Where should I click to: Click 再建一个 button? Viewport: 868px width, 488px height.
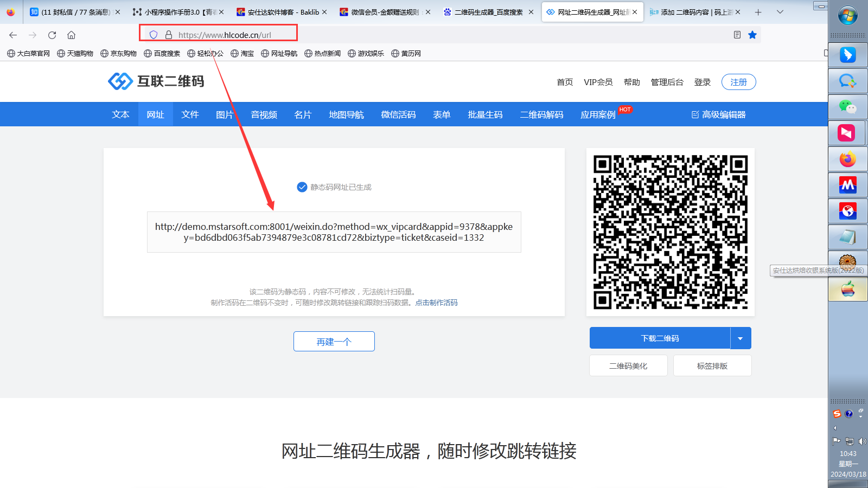(334, 342)
